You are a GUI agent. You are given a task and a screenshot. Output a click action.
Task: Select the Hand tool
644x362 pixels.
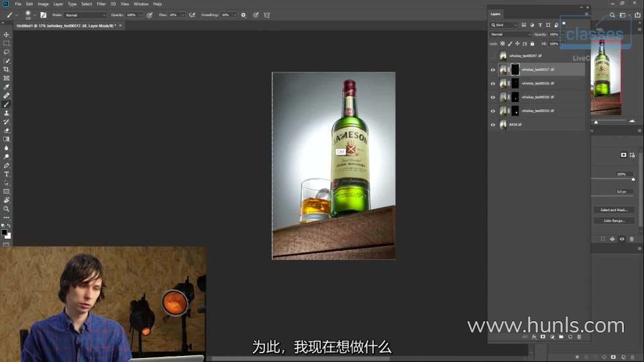6,200
